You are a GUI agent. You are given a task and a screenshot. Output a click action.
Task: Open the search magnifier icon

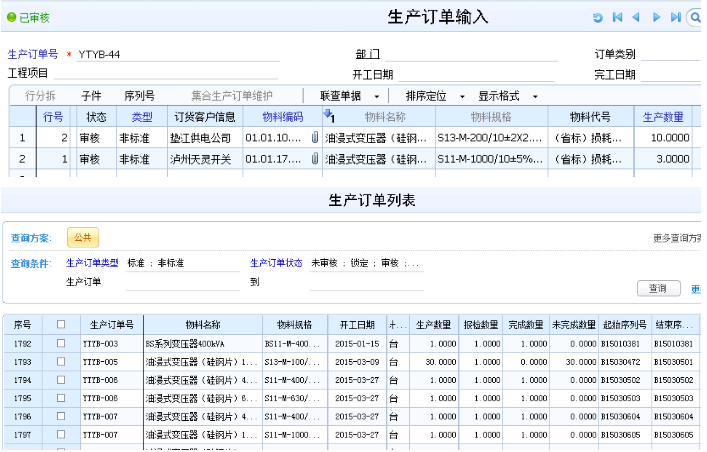point(695,18)
